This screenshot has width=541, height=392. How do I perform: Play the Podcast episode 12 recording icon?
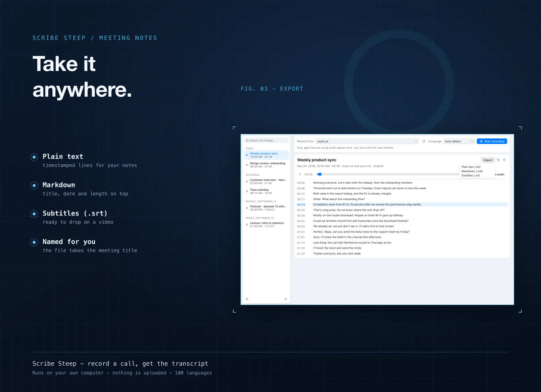(x=247, y=208)
